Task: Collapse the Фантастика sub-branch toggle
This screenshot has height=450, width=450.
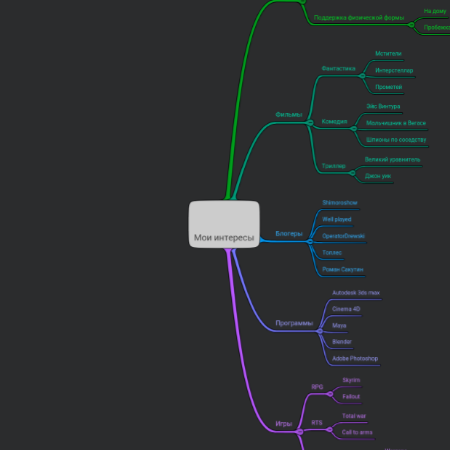Action: tap(362, 76)
